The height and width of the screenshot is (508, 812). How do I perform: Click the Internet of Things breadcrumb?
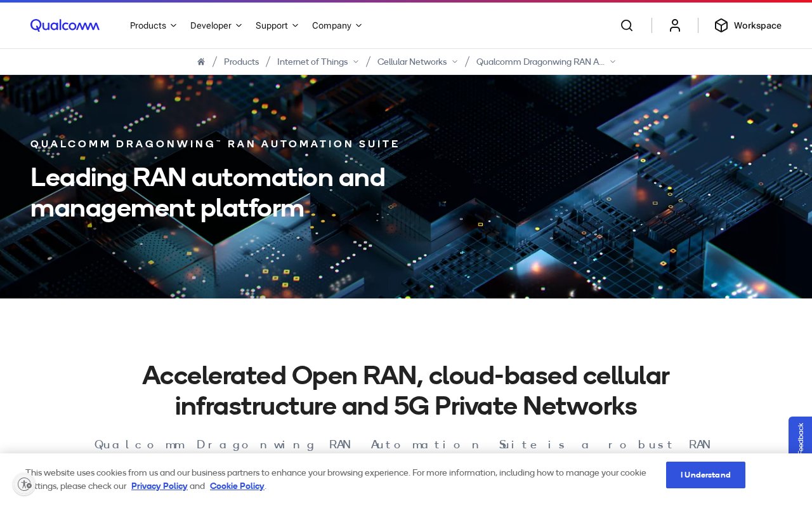click(x=312, y=62)
